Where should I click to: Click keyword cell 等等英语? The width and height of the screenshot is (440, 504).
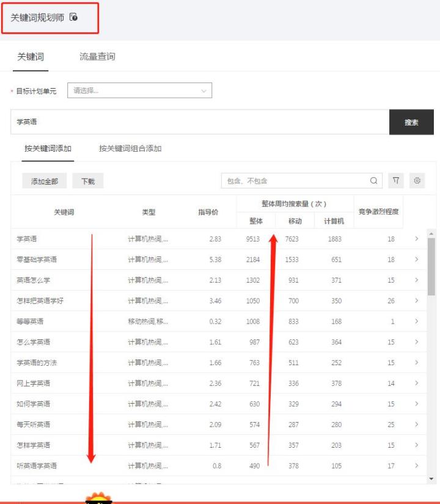coord(30,322)
